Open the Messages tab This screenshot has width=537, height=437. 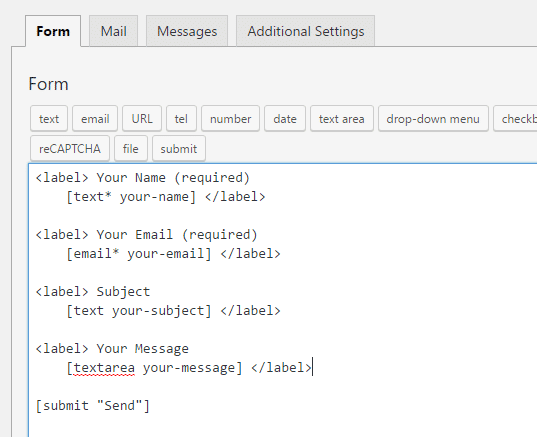(x=187, y=31)
